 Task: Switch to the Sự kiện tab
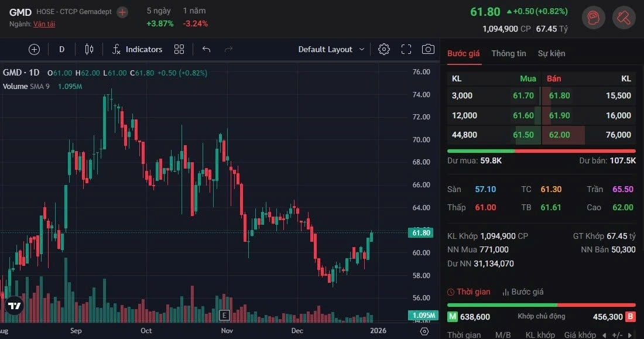coord(551,53)
